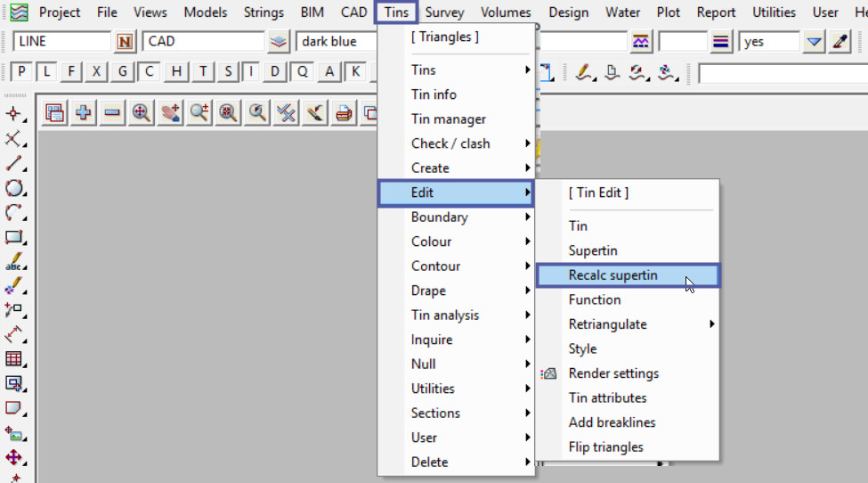Select the circle drawing tool in sidebar
This screenshot has height=483, width=868.
pyautogui.click(x=14, y=188)
